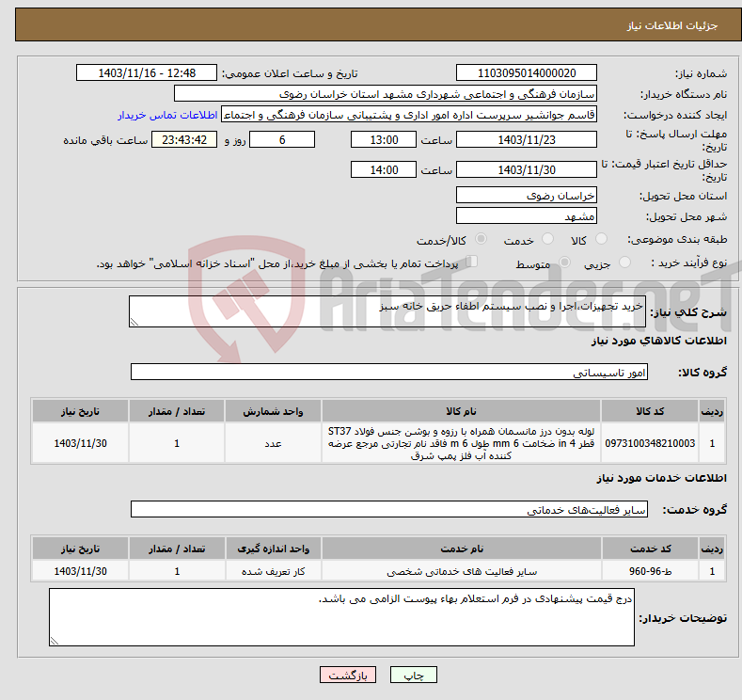This screenshot has height=700, width=742.
Task: Click the response deadline date 1403/11/23
Action: click(x=527, y=139)
